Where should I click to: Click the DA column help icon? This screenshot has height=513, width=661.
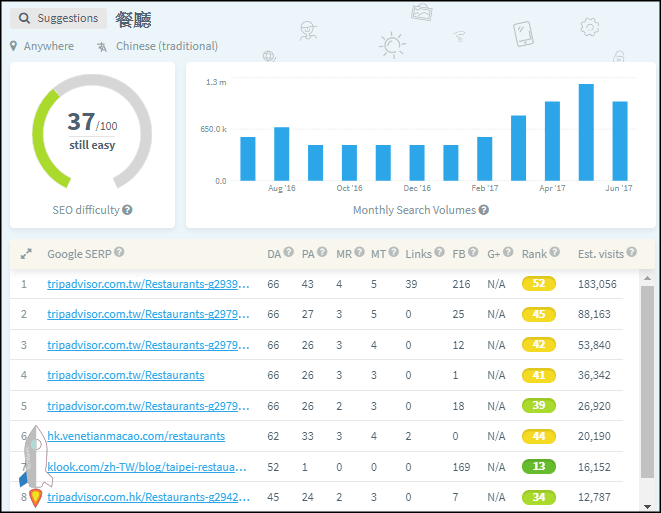click(x=289, y=253)
